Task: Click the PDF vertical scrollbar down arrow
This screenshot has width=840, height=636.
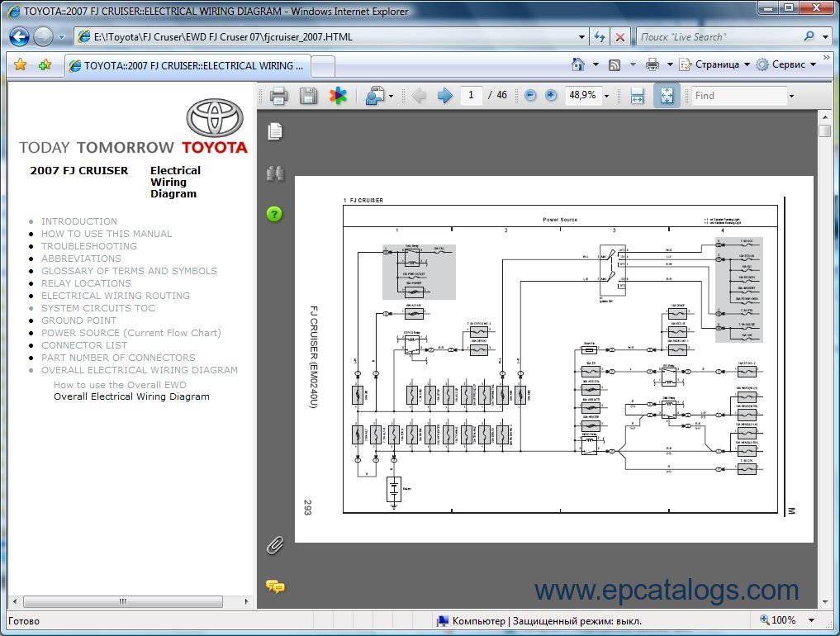Action: 825,602
